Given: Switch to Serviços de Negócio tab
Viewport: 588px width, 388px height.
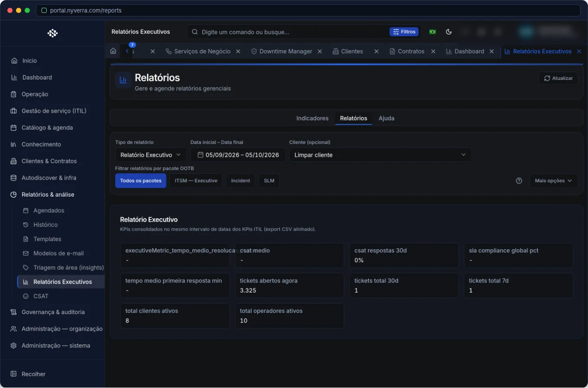Looking at the screenshot, I should pyautogui.click(x=198, y=51).
